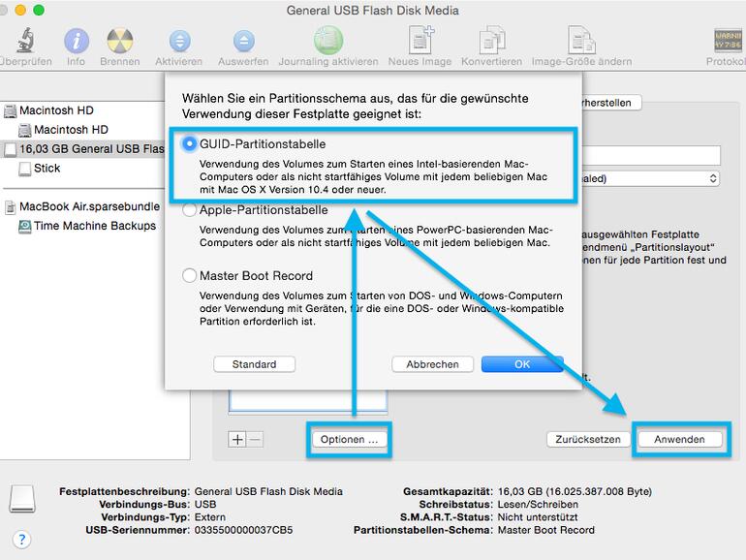Click the partition name input field
This screenshot has width=746, height=560.
(x=651, y=155)
